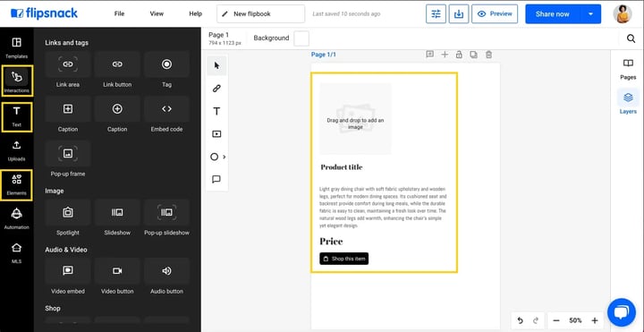Click the Page 1/1 label
This screenshot has height=332, width=644.
323,55
